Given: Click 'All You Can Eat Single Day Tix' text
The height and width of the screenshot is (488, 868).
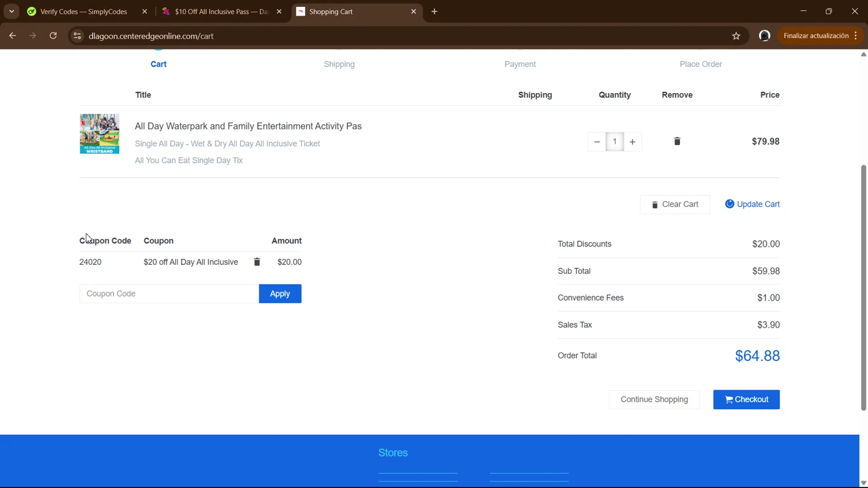Looking at the screenshot, I should 189,160.
